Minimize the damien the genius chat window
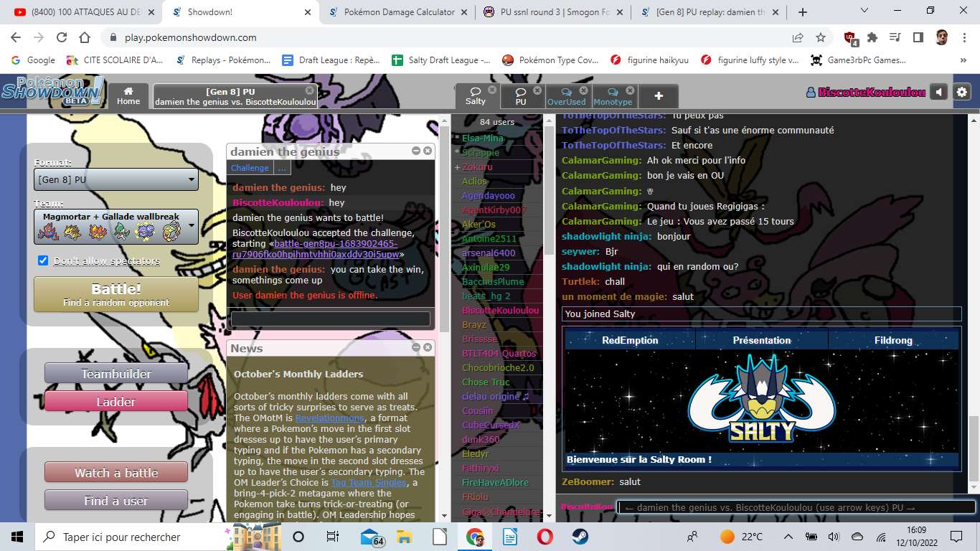 click(x=416, y=151)
